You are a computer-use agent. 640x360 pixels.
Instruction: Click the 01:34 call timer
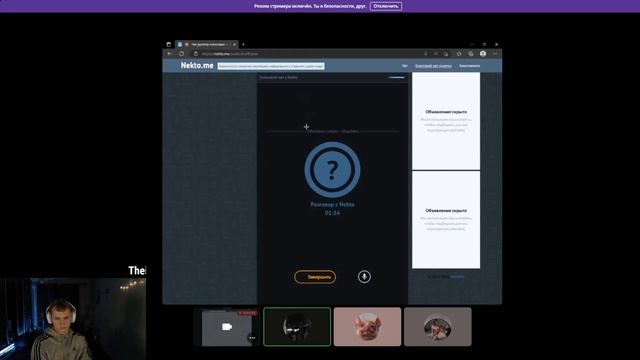(x=332, y=213)
